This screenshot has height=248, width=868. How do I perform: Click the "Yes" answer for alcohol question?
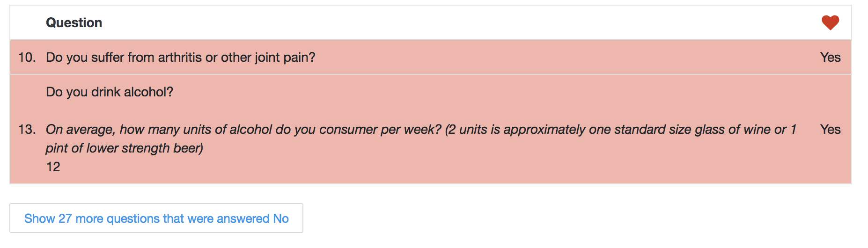tap(830, 129)
